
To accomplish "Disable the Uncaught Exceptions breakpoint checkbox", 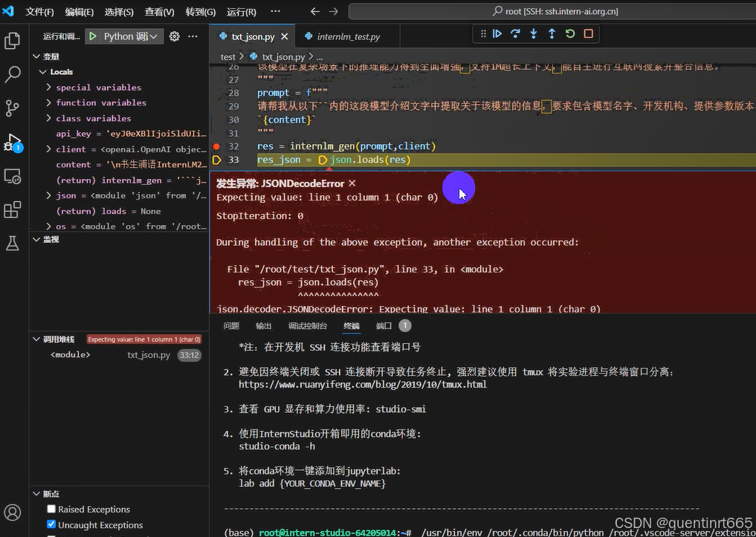I will 51,524.
